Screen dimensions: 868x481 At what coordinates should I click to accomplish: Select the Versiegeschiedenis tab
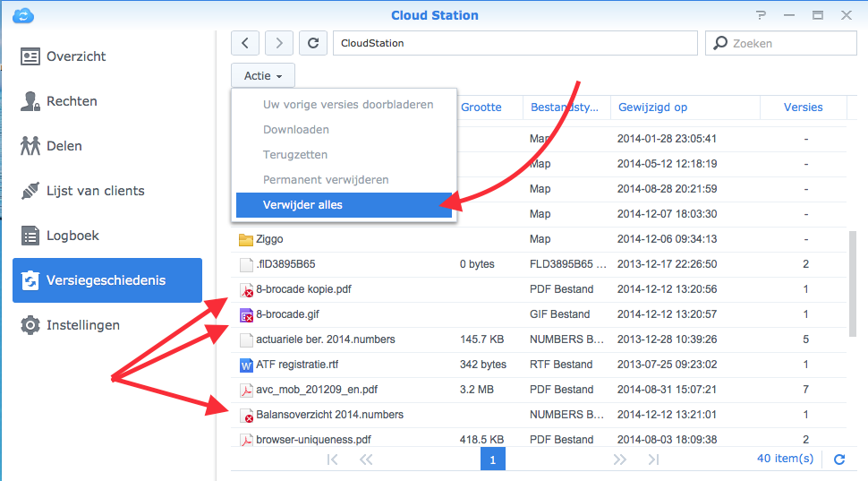(x=106, y=280)
